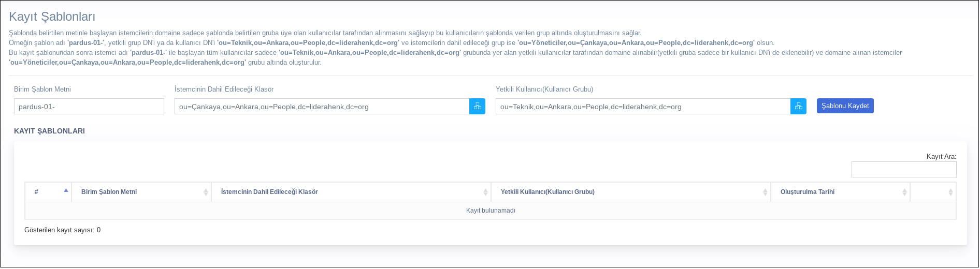Click the empty Kayıt bulunamadı table row
980x269 pixels.
click(x=490, y=211)
